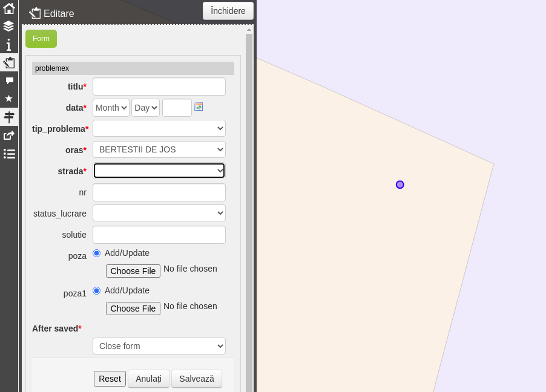Show feature Info with the i icon

click(x=9, y=44)
